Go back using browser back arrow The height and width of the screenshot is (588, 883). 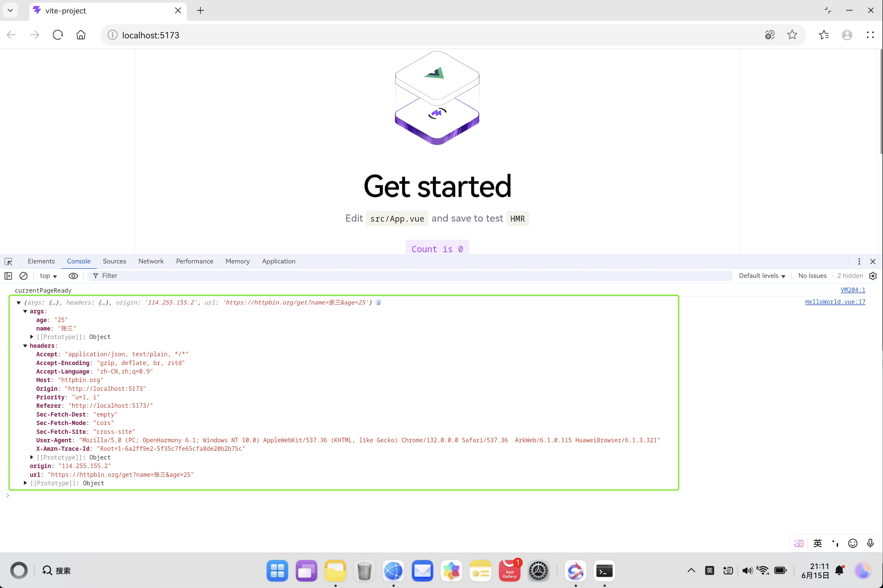pos(11,35)
